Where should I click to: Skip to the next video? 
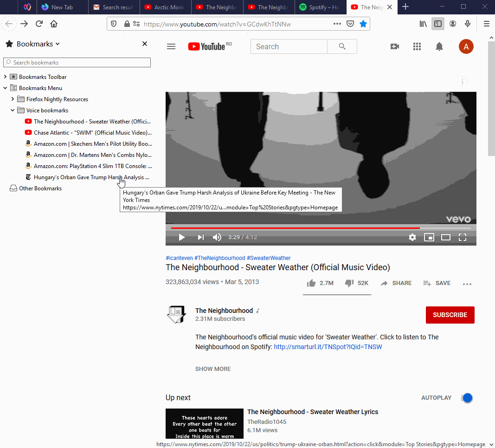pyautogui.click(x=201, y=237)
